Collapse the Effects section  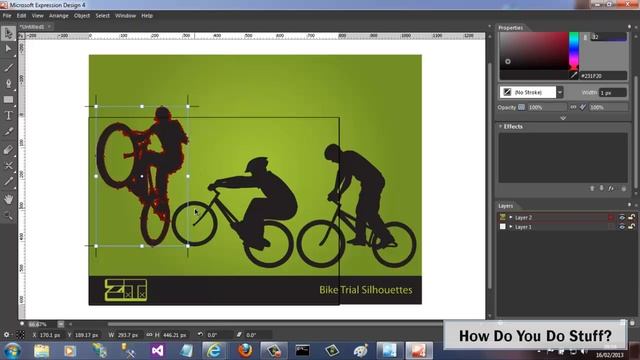500,127
